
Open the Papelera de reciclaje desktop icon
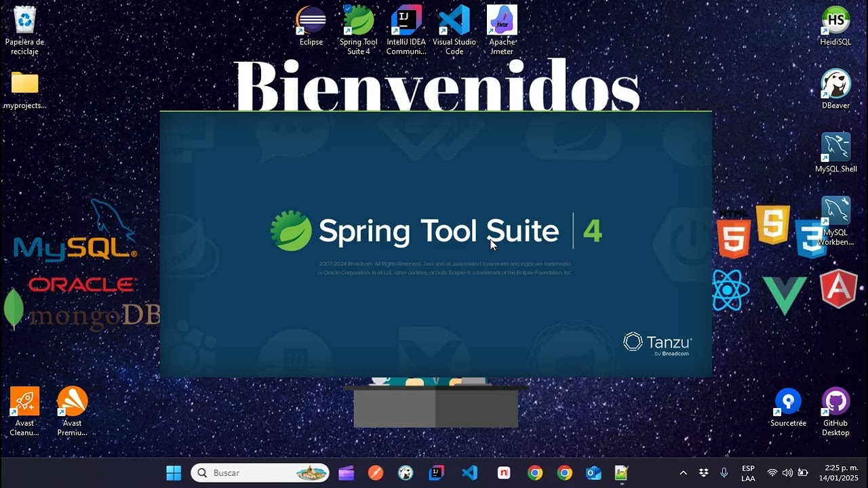click(x=24, y=30)
